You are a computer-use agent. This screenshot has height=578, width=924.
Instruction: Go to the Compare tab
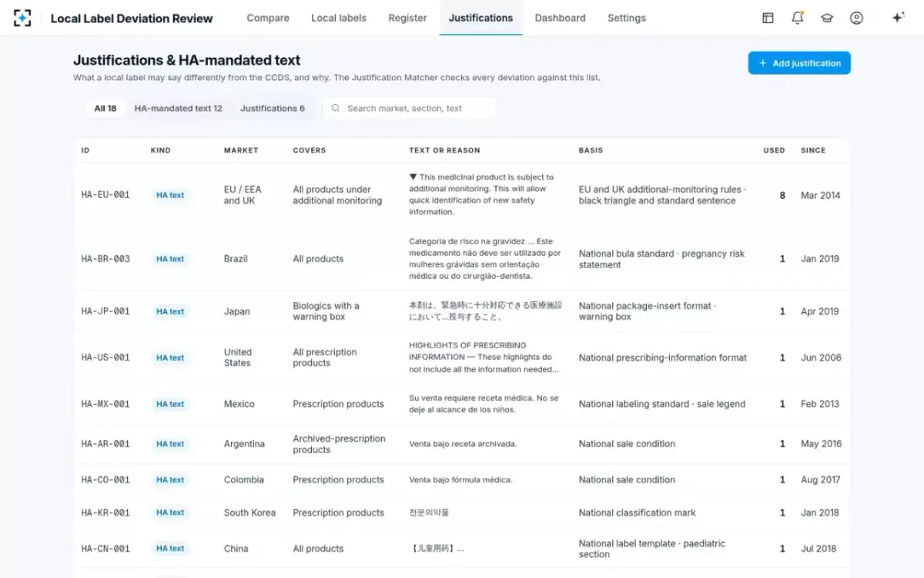click(268, 18)
